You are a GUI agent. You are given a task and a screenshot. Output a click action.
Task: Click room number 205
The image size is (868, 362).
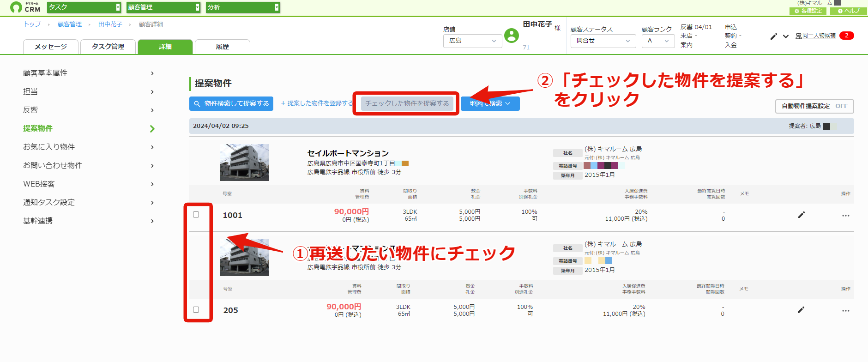click(231, 310)
